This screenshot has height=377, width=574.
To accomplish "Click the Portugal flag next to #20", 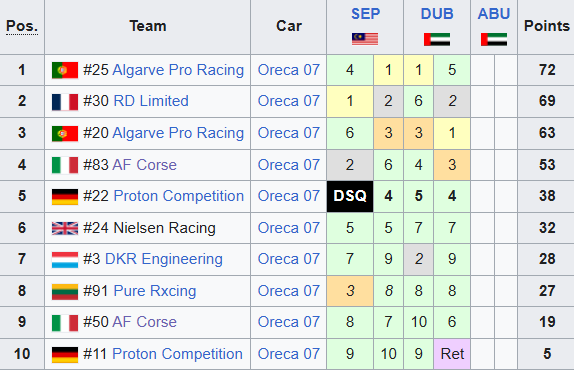I will [65, 133].
